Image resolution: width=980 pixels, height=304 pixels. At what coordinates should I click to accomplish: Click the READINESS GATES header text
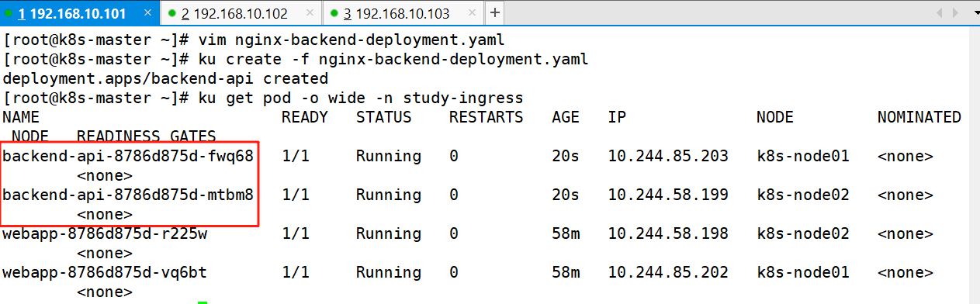(x=147, y=136)
